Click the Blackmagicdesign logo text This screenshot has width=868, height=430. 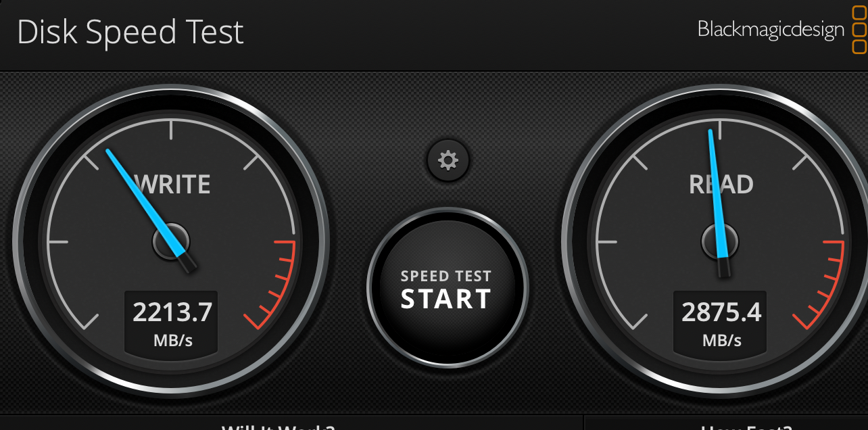click(771, 30)
